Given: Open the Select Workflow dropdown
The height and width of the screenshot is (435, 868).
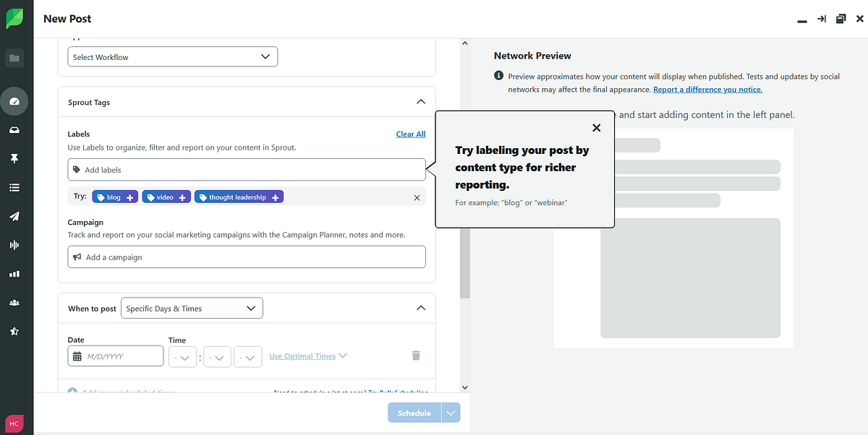Looking at the screenshot, I should coord(173,57).
